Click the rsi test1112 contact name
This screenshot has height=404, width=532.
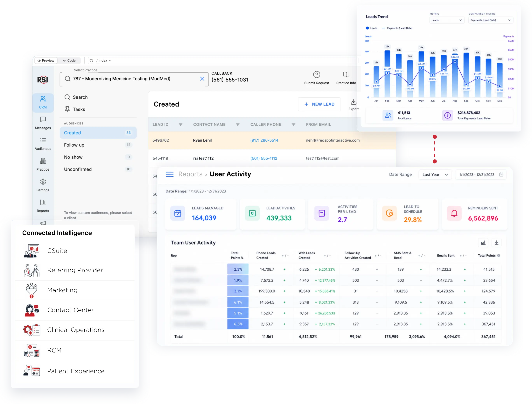tap(203, 158)
